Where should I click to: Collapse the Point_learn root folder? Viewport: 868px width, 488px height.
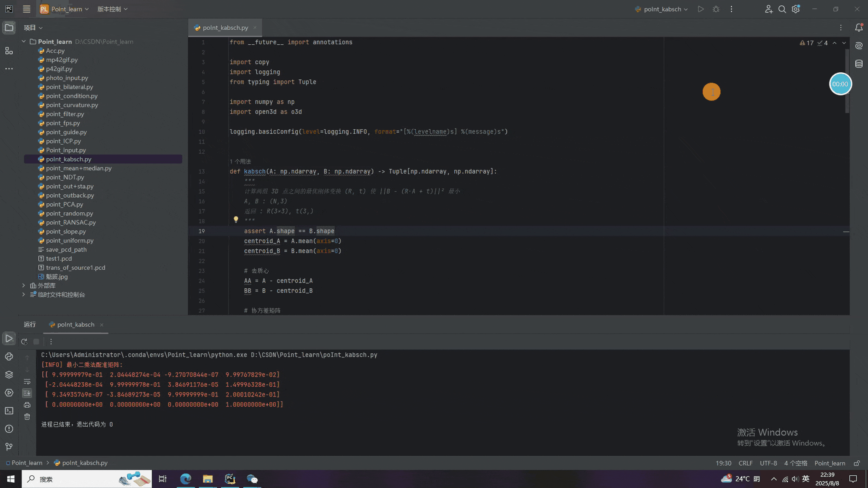[24, 41]
